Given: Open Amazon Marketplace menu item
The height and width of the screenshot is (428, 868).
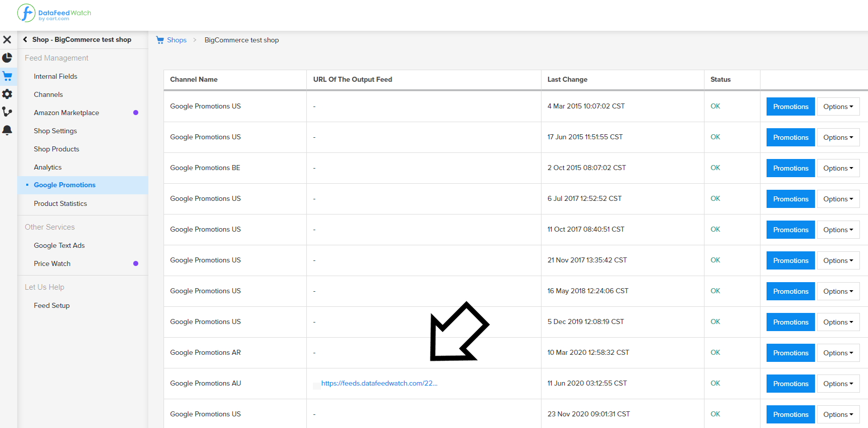Looking at the screenshot, I should pos(67,113).
